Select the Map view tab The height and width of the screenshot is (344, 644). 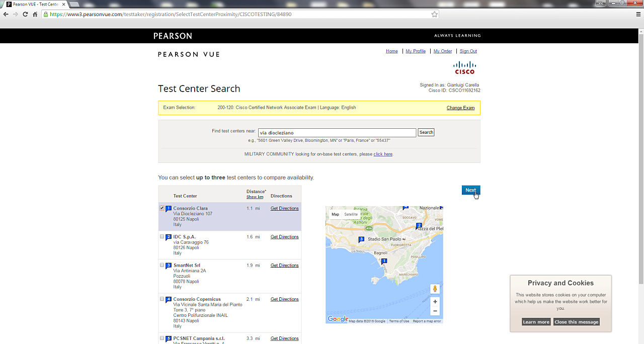tap(335, 214)
